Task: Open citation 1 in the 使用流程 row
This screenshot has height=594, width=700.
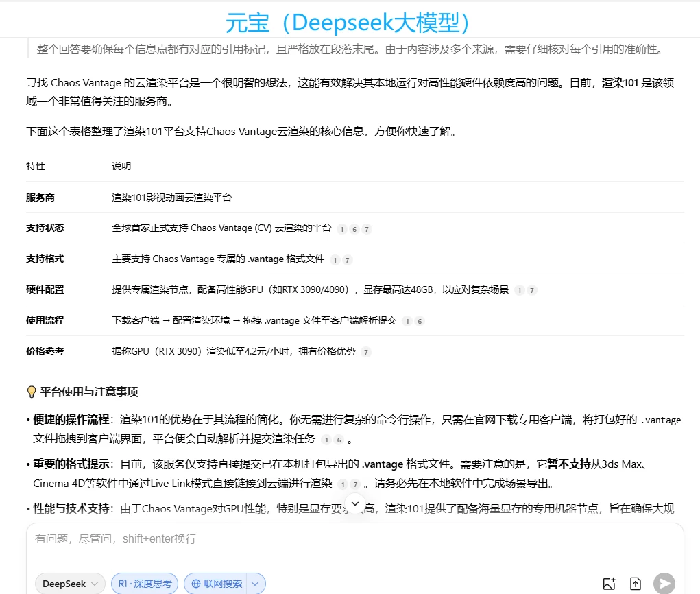Action: pos(407,321)
